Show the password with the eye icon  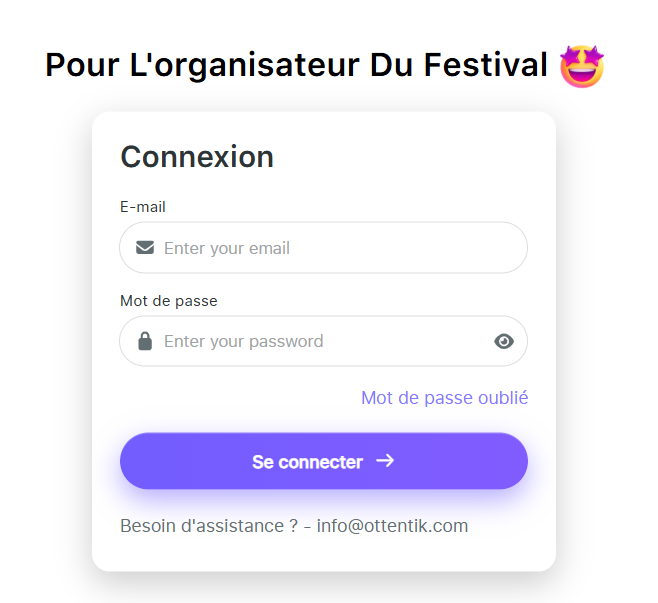click(x=504, y=341)
